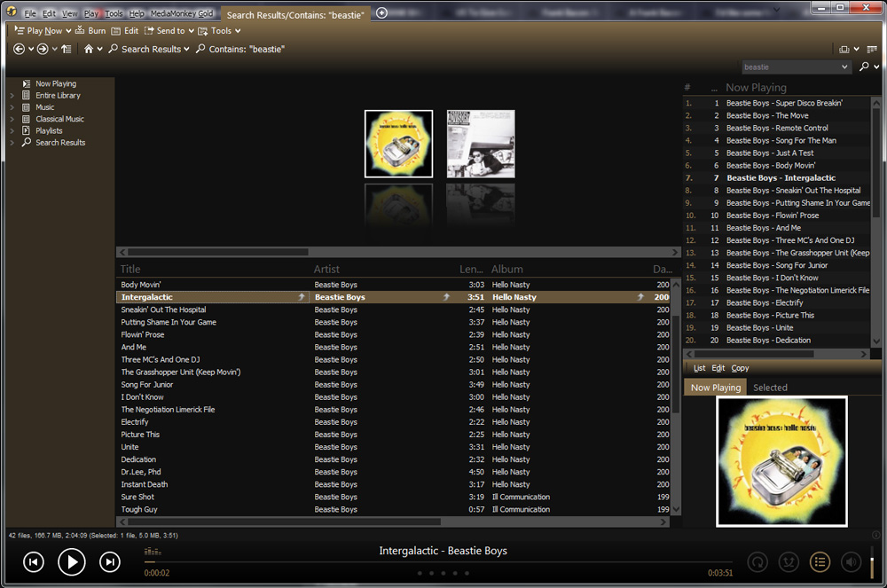Mute the volume speaker icon
Screen dimensions: 887x588
pyautogui.click(x=851, y=562)
